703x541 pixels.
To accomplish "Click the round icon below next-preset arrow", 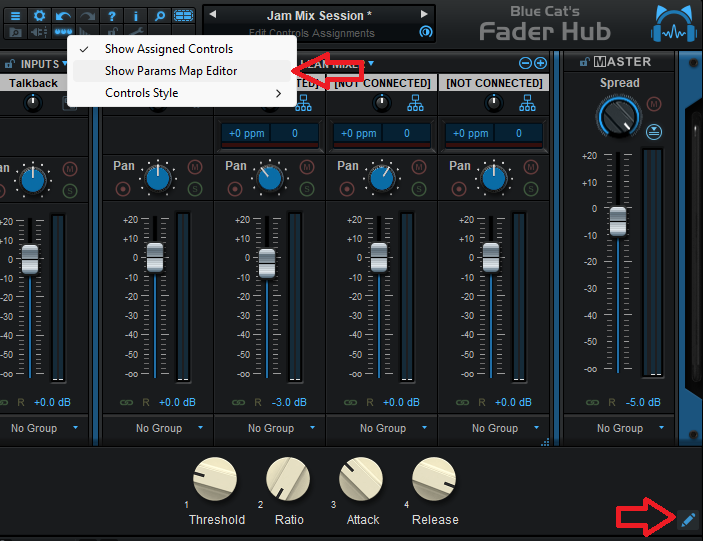I will (425, 32).
